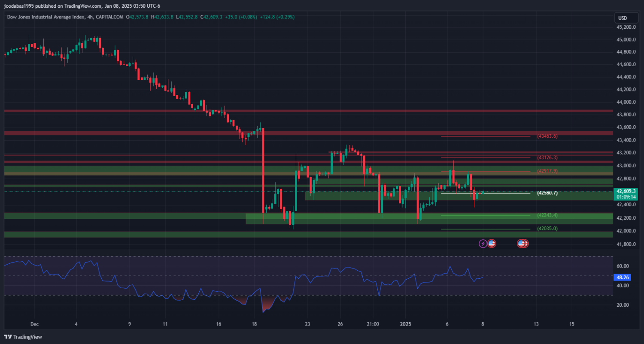
Task: Click the 18 date label on time axis
Action: click(x=254, y=324)
